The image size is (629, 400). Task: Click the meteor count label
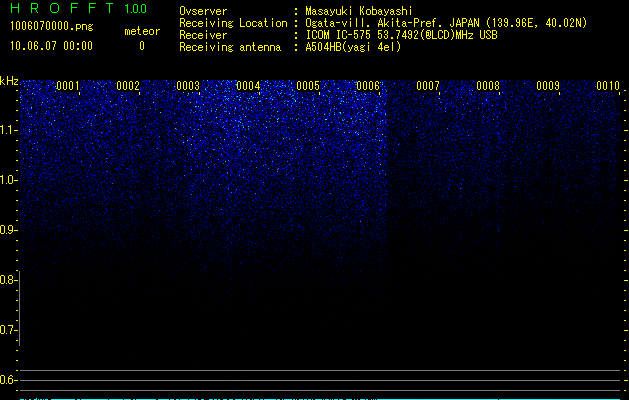point(142,31)
